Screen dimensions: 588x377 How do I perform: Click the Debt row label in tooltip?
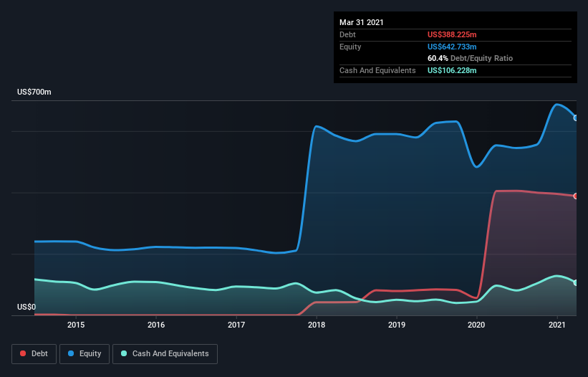[347, 34]
